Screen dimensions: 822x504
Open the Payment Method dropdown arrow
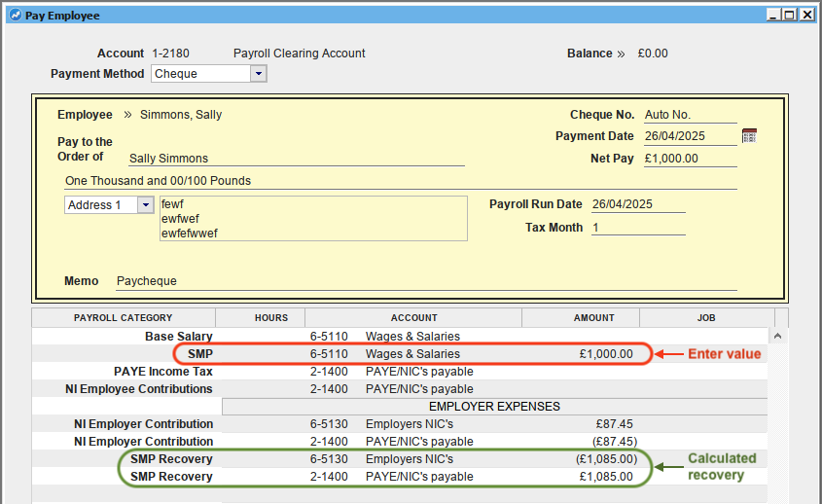pos(259,74)
